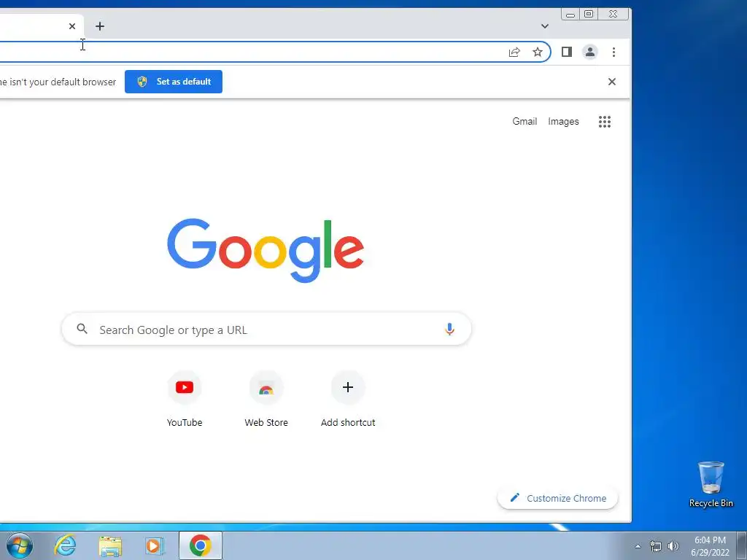Toggle the Chrome side panel

566,52
